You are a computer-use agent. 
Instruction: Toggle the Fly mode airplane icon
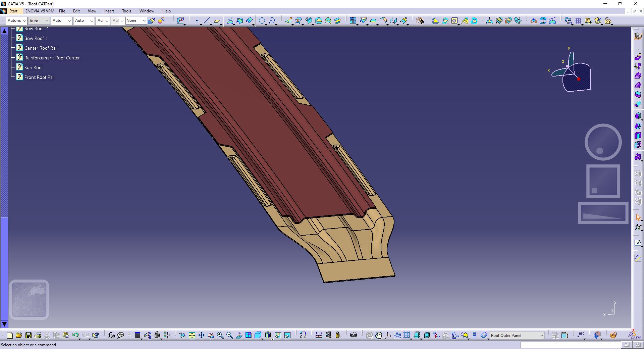tap(182, 335)
